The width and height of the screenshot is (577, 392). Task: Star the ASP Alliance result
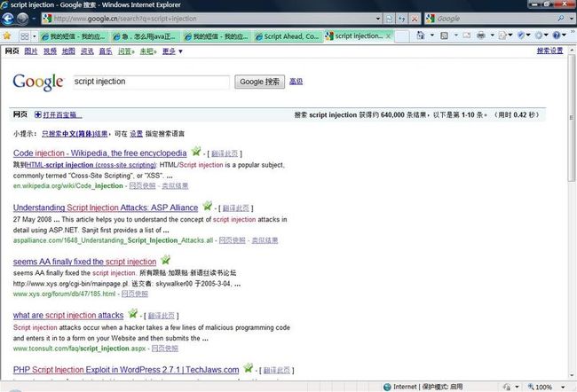[207, 206]
